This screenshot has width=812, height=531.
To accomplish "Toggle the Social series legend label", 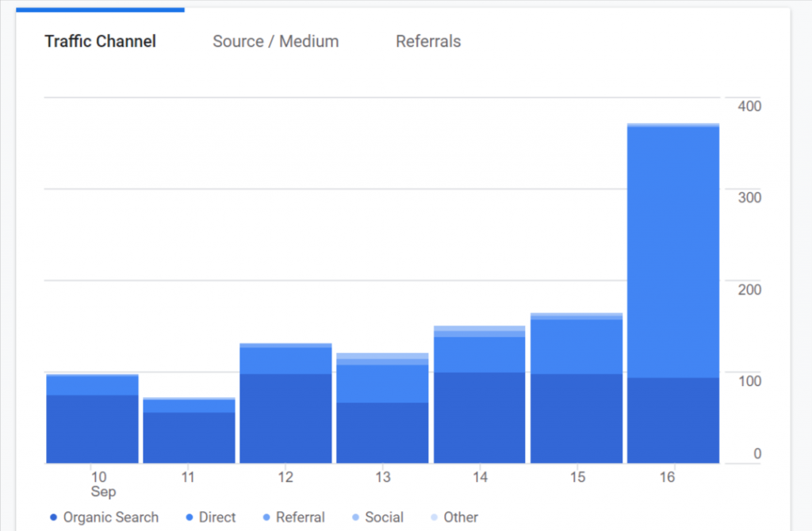I will click(x=385, y=518).
